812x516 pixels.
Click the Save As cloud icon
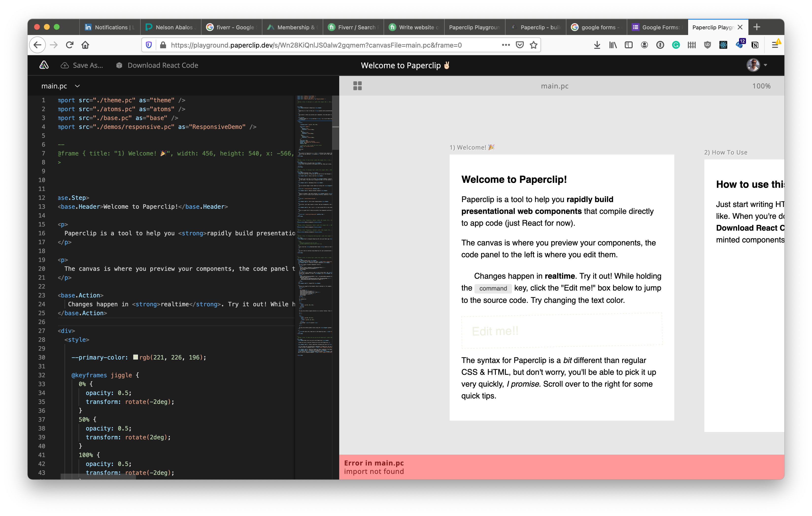64,66
